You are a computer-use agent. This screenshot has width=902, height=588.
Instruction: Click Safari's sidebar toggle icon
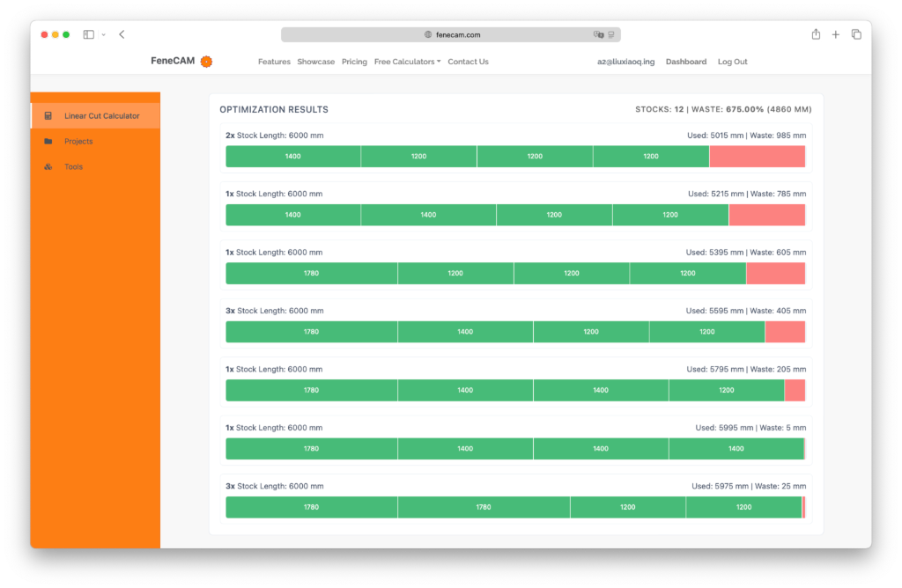point(88,34)
